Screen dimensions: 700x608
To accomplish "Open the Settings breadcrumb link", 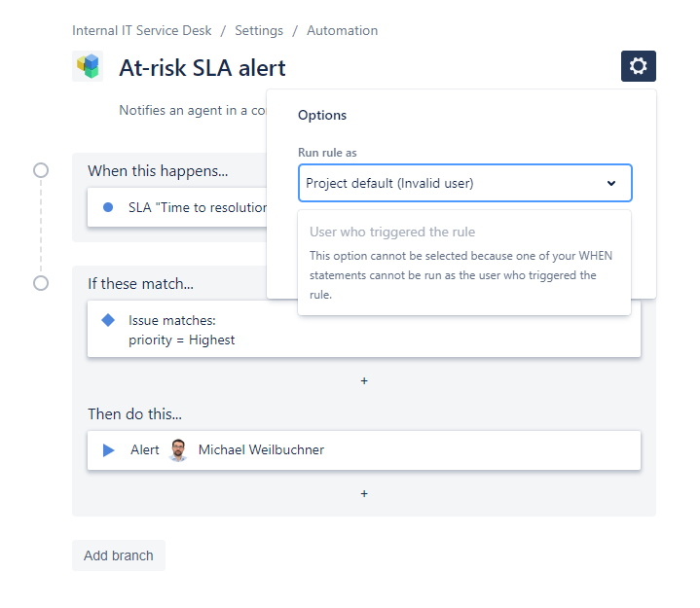I will click(259, 30).
